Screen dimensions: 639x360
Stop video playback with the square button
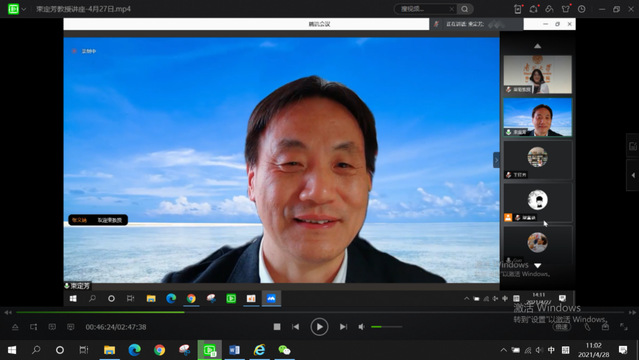(x=277, y=327)
